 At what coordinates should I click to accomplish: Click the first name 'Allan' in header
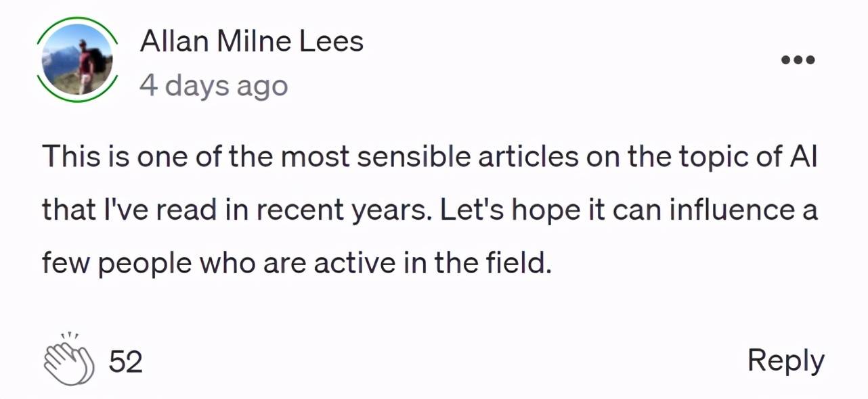point(175,42)
